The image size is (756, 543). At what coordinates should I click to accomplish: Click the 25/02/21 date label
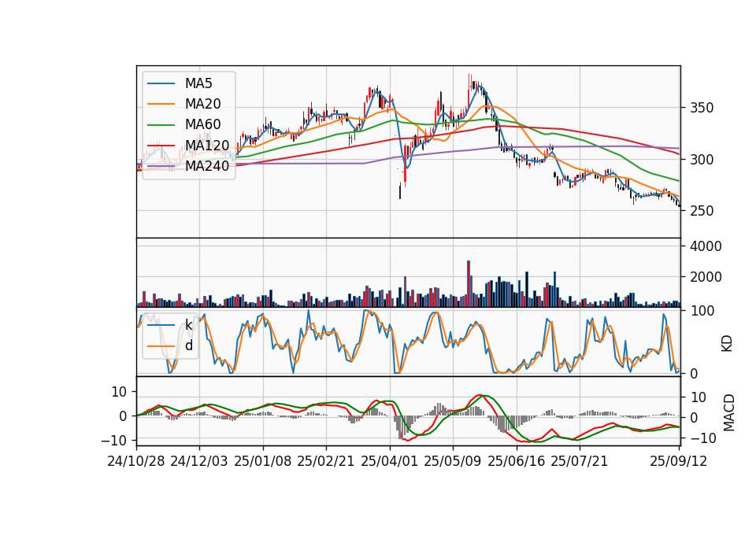coord(326,461)
